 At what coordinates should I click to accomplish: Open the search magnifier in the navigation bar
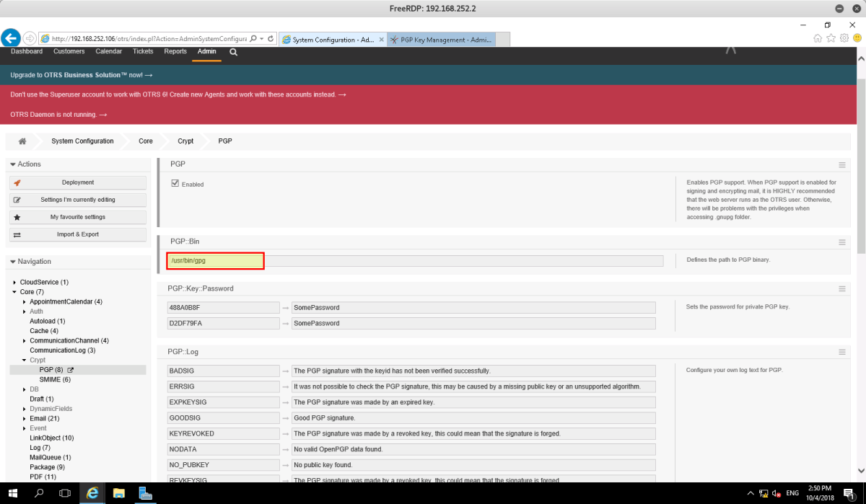tap(232, 52)
